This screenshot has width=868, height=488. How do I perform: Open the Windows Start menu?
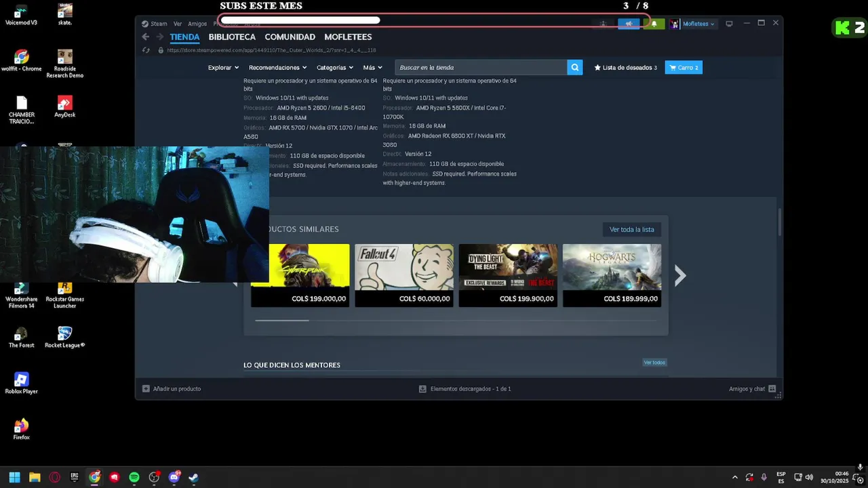[14, 477]
